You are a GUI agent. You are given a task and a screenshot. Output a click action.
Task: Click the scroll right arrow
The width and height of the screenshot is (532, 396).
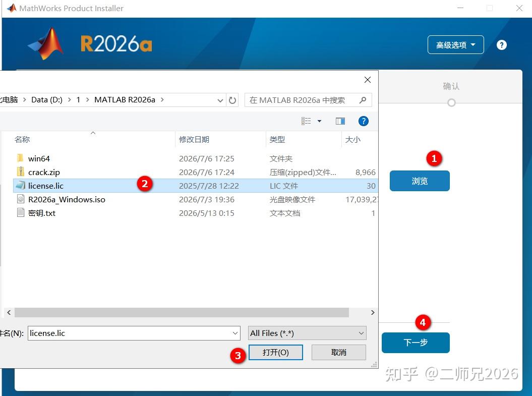point(373,313)
